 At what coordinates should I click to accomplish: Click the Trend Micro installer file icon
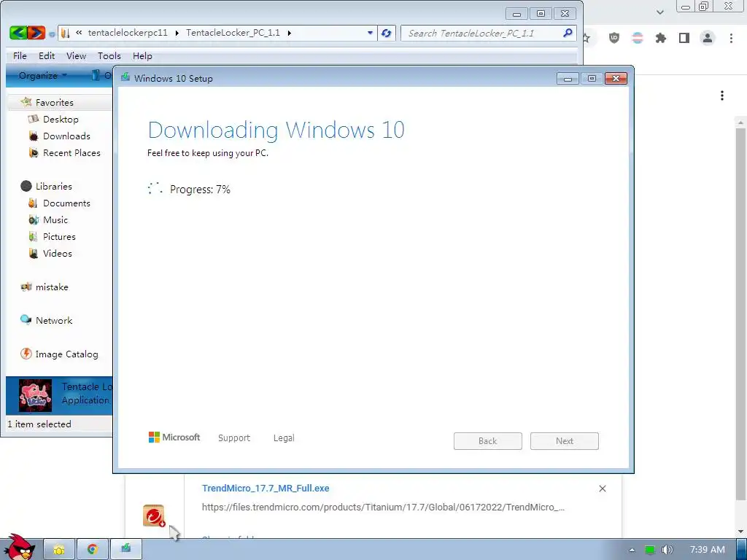[x=153, y=516]
